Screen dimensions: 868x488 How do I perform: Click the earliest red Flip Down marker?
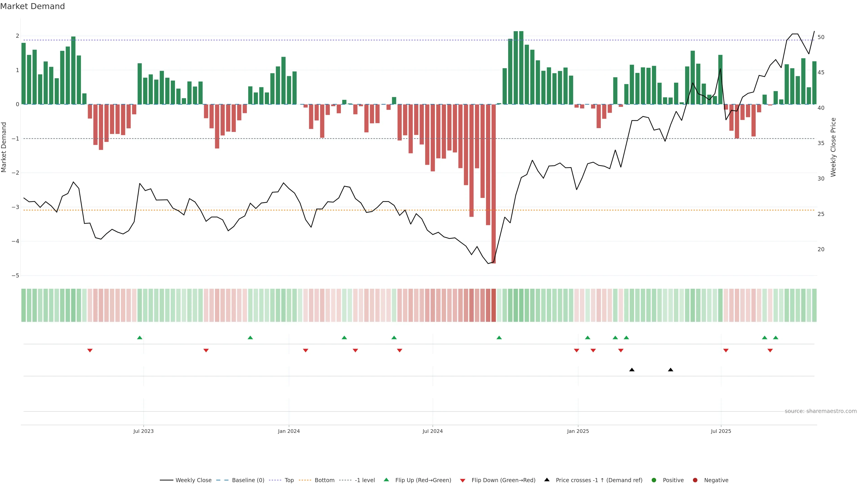tap(90, 351)
